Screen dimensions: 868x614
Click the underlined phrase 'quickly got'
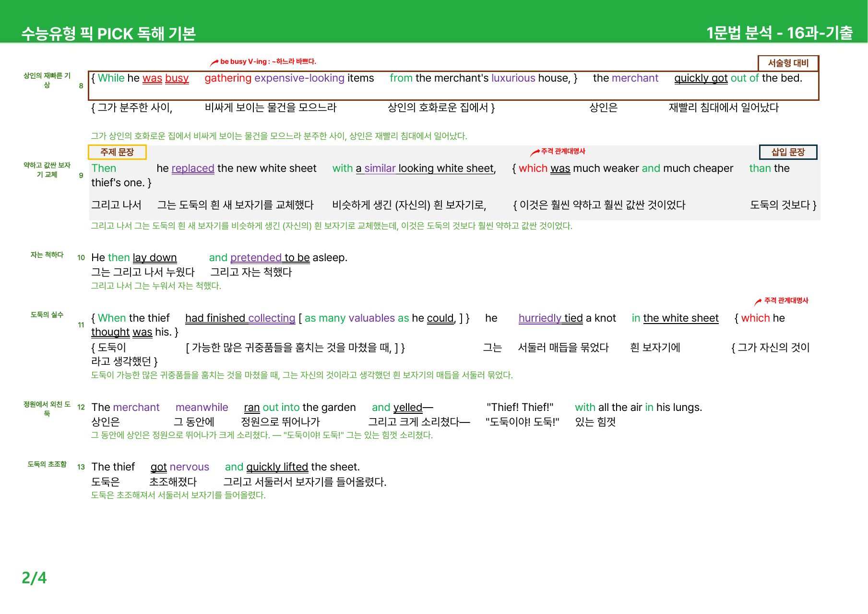pos(701,78)
